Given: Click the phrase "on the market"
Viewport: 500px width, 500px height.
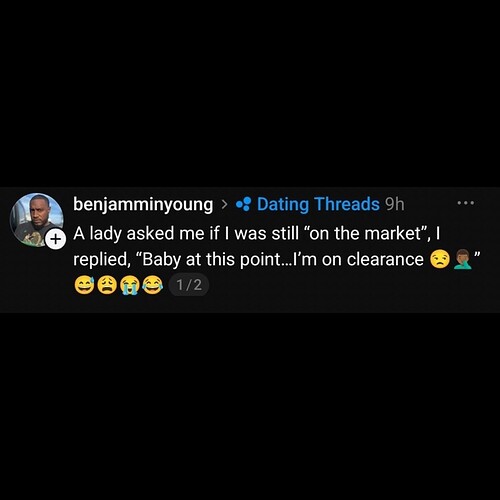Looking at the screenshot, I should tap(365, 233).
